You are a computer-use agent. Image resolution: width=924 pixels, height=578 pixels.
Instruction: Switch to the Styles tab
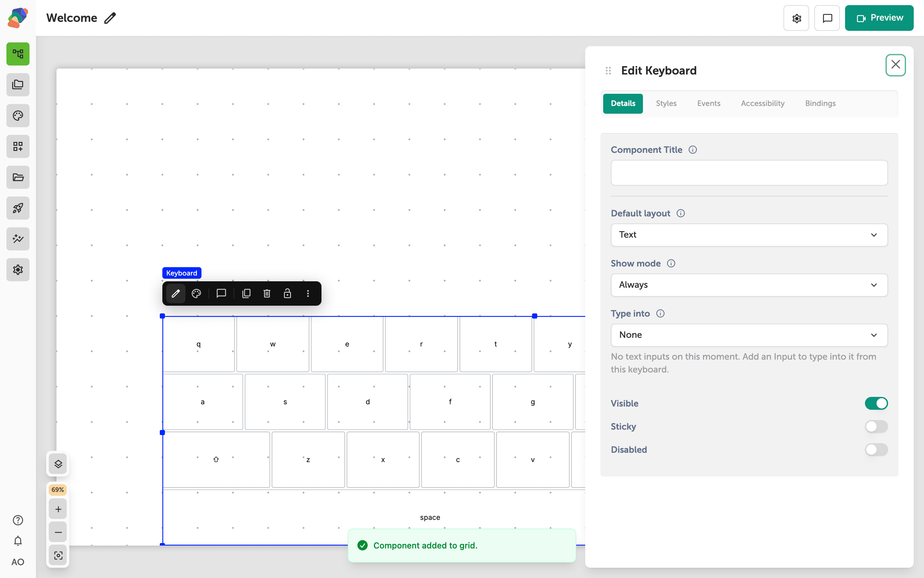click(x=666, y=103)
